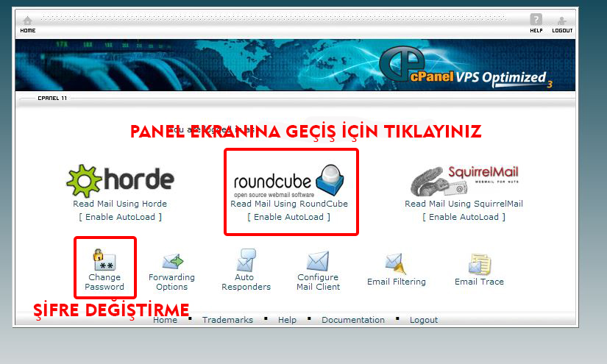Screen dimensions: 607x364
Task: Open the SquirrelMail webmail logo
Action: tap(464, 181)
